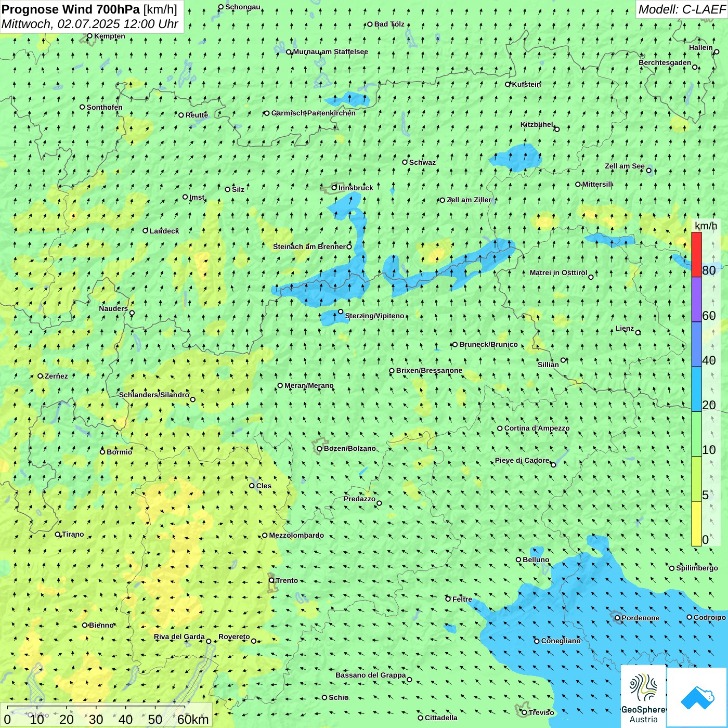Click the 'Brixen/Bressanone' label
Screen dimensions: 728x728
coord(429,370)
